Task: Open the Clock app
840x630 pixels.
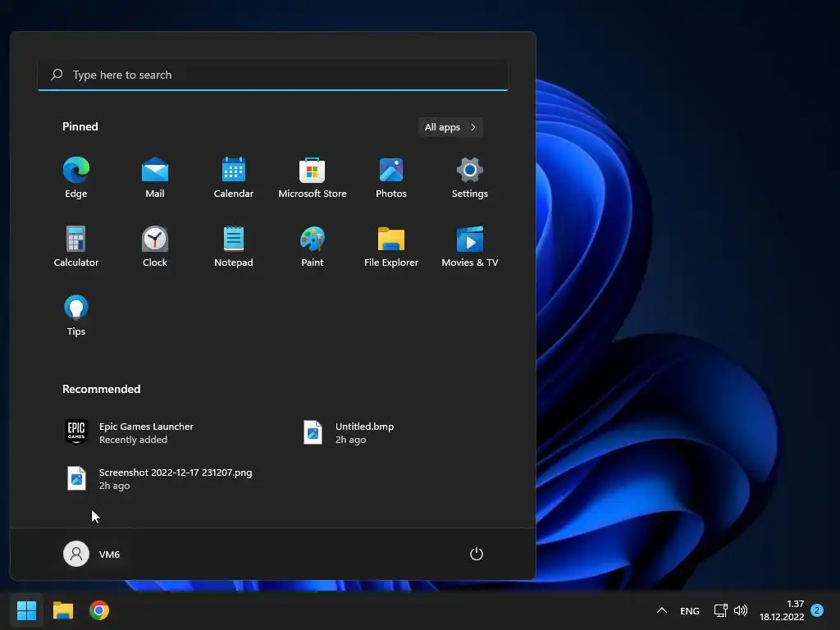Action: pos(155,247)
